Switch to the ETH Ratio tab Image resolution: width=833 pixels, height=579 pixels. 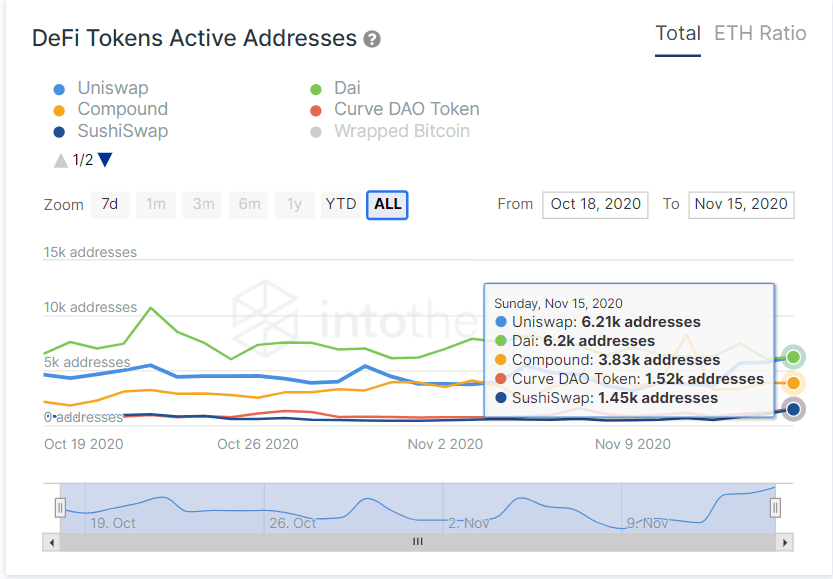[760, 33]
